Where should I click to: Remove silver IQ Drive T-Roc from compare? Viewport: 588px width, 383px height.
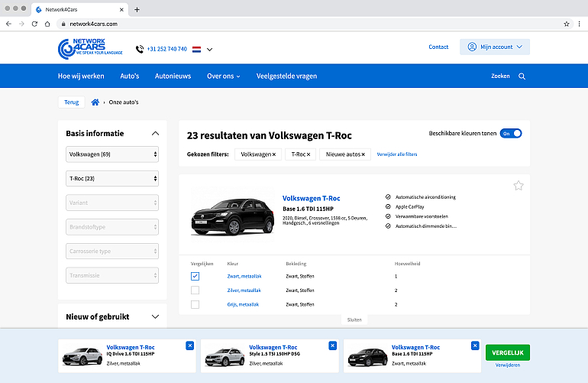point(189,346)
